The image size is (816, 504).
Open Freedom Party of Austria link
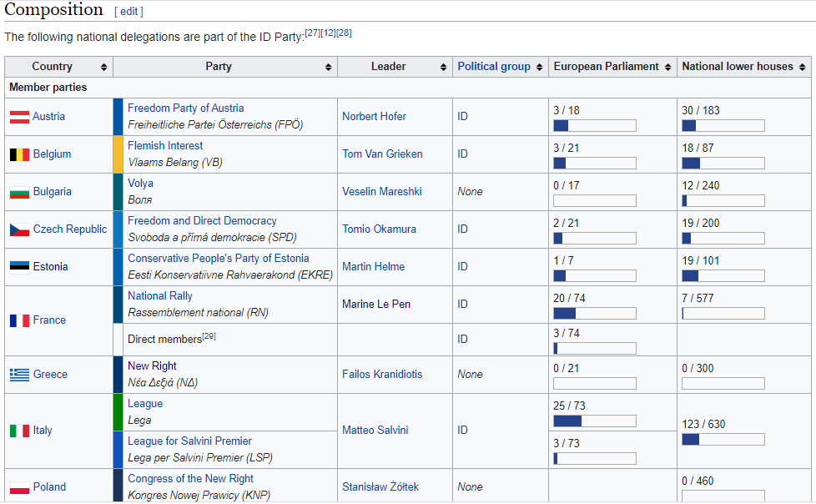(186, 108)
